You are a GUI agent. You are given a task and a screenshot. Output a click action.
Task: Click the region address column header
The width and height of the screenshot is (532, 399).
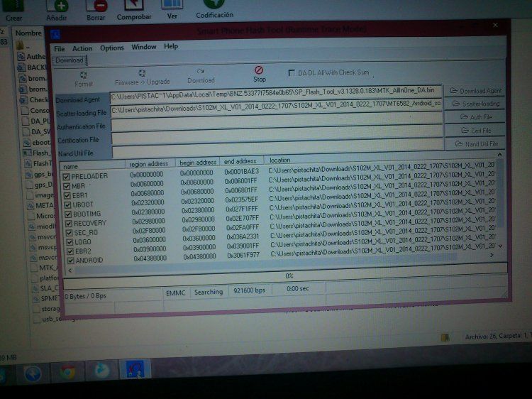click(150, 164)
